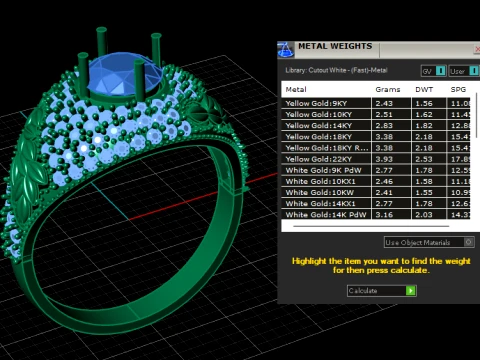480x360 pixels.
Task: Select the Yellow Gold:9KY row
Action: tap(376, 103)
